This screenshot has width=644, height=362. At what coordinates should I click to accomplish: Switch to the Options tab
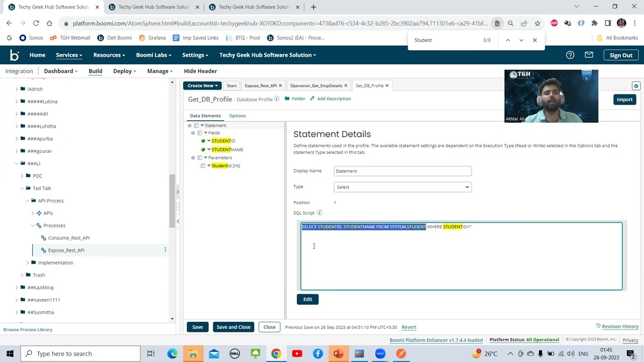(x=237, y=116)
